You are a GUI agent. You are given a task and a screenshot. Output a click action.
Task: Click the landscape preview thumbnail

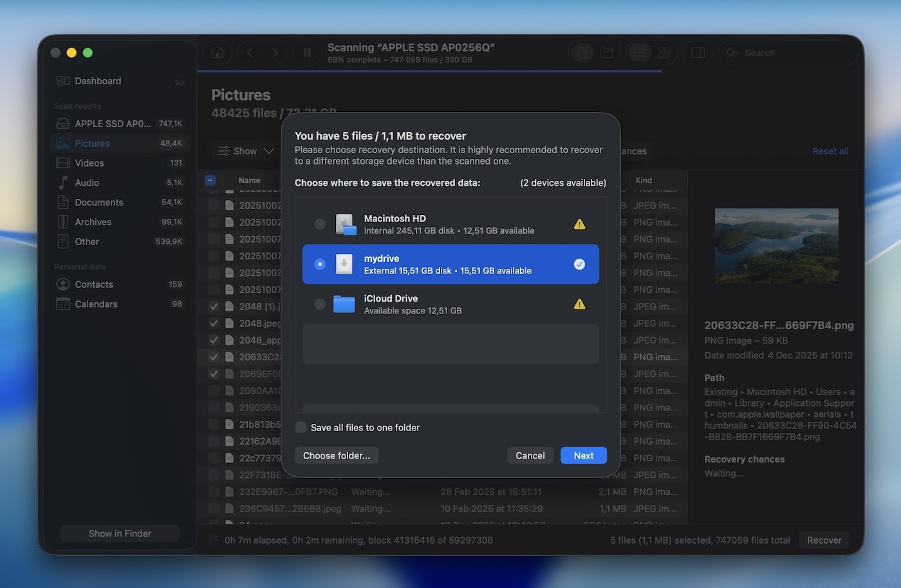point(776,246)
